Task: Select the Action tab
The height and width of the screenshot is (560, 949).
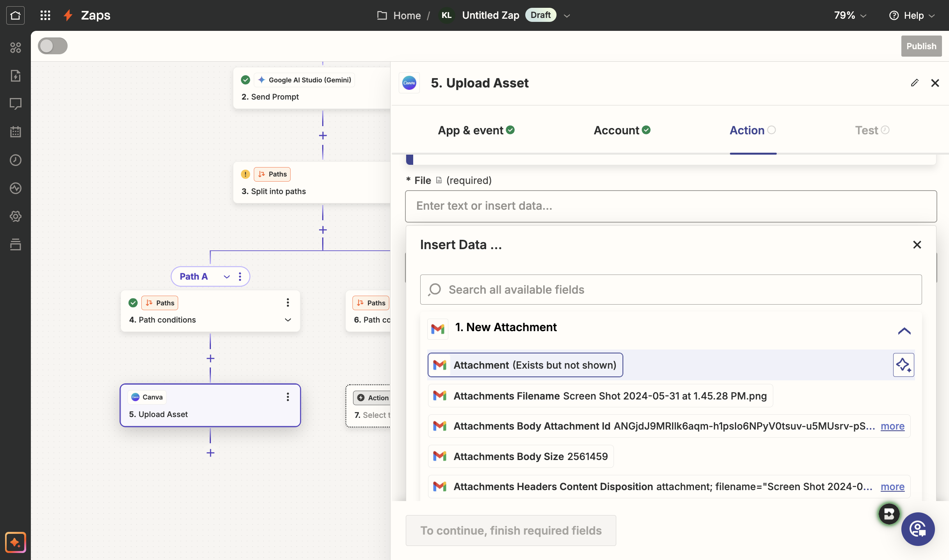Action: pos(753,130)
